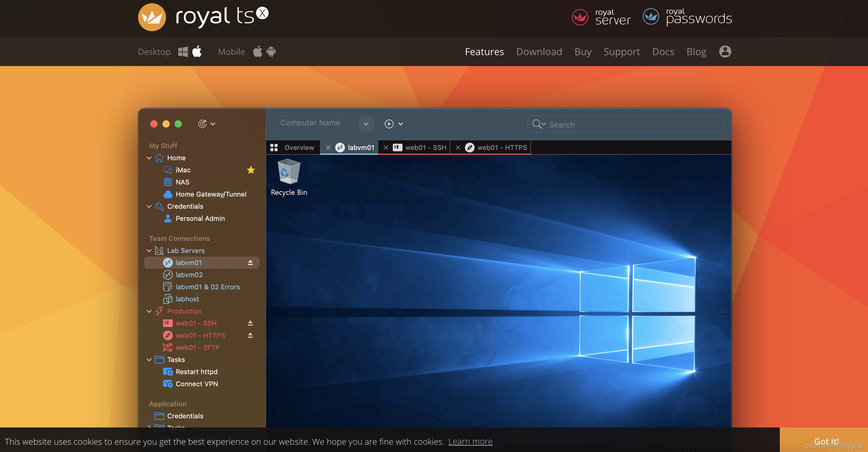The height and width of the screenshot is (452, 868).
Task: Click the Android mobile platform icon
Action: coord(271,52)
